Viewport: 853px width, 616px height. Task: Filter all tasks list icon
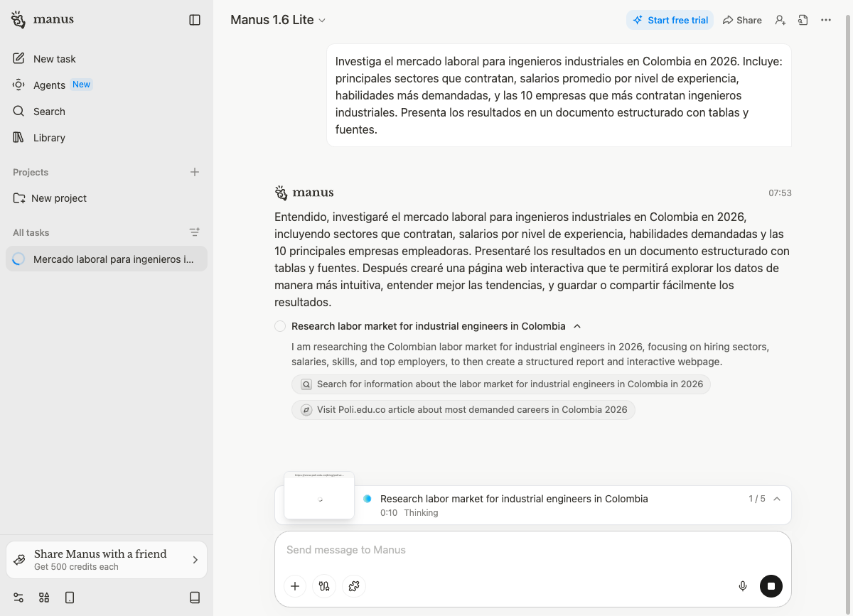(195, 232)
